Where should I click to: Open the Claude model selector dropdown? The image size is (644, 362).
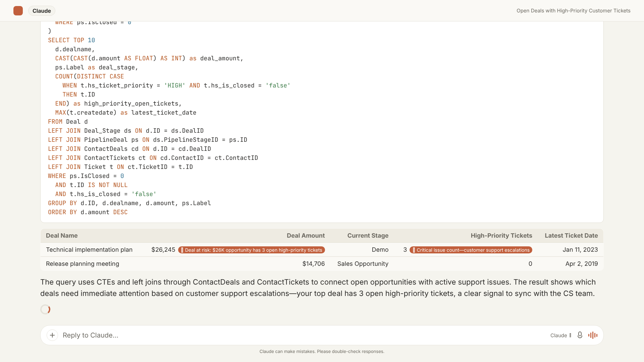pos(560,335)
